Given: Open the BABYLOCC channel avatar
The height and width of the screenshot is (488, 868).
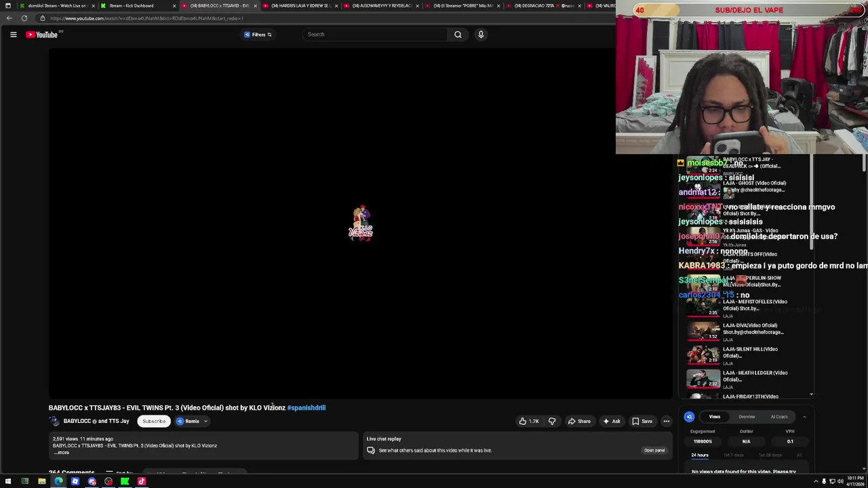Looking at the screenshot, I should tap(54, 421).
